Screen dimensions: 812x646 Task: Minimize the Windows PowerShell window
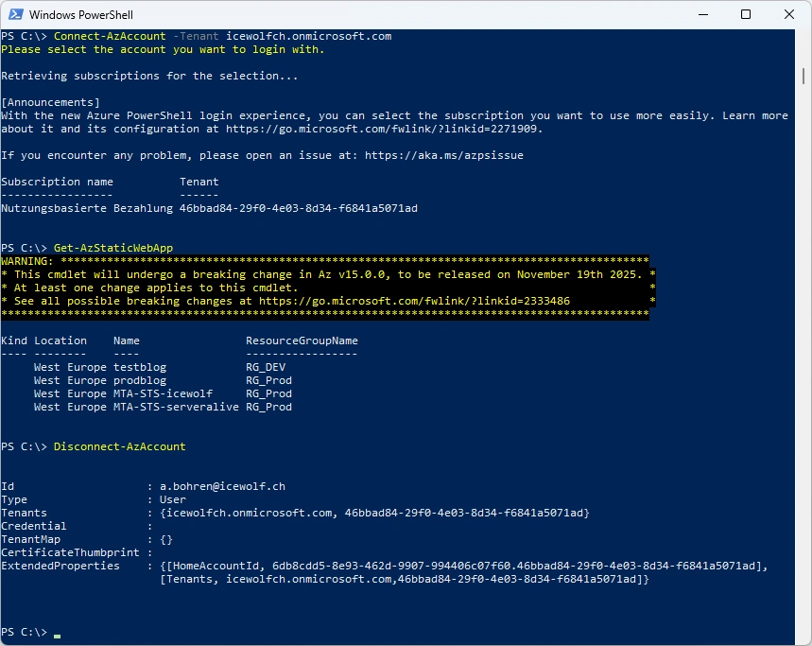702,15
